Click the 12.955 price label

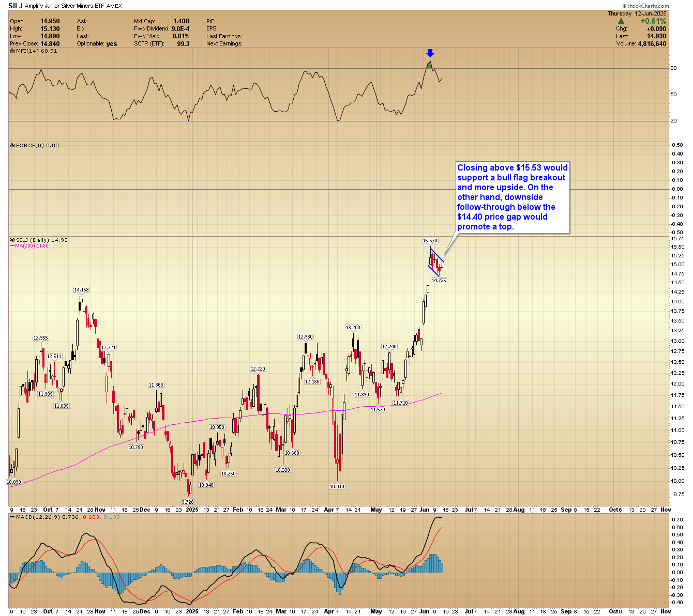click(41, 338)
